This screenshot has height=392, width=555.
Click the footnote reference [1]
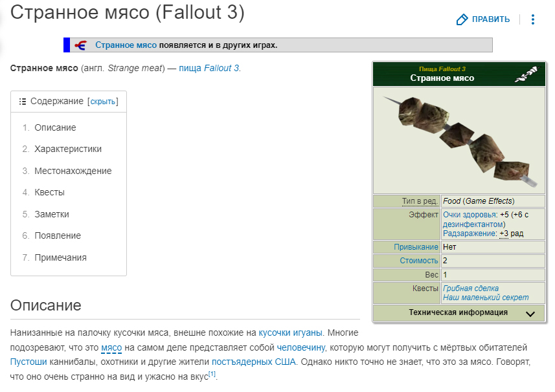tap(212, 374)
